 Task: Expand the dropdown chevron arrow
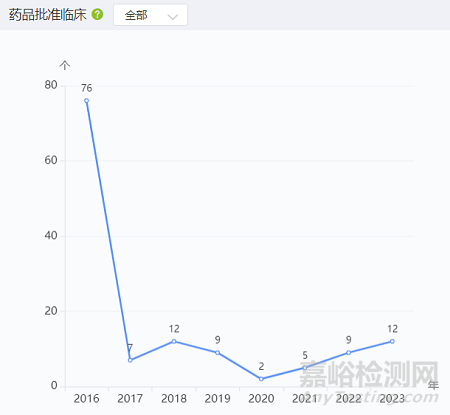point(173,17)
